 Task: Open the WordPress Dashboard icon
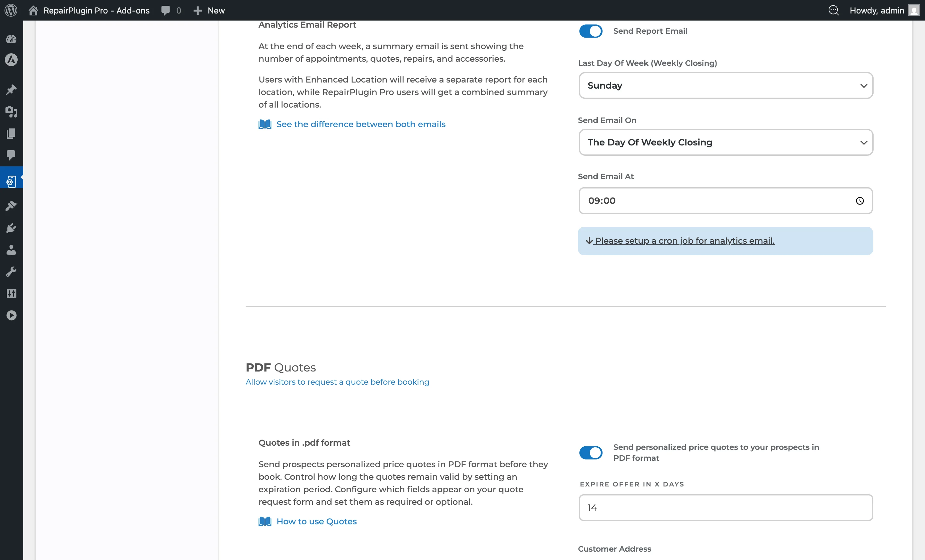pos(11,39)
